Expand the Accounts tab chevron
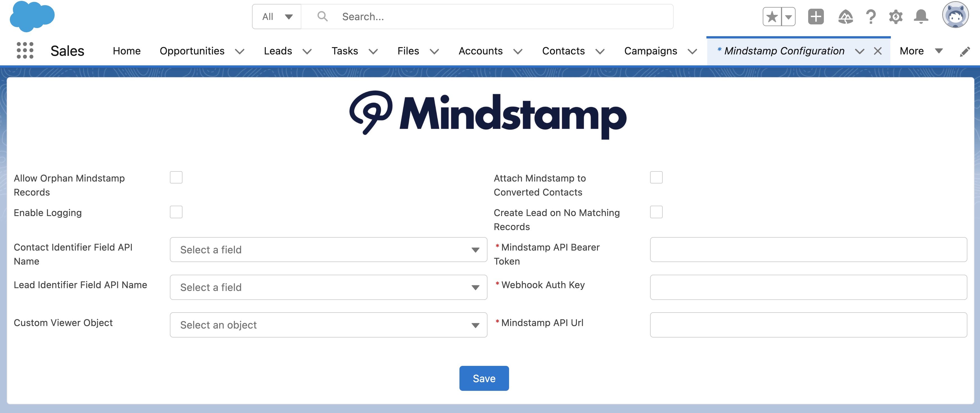 (x=518, y=51)
